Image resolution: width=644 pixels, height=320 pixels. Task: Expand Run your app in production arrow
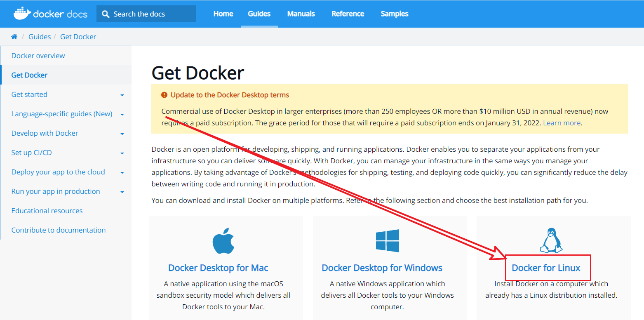pos(122,192)
